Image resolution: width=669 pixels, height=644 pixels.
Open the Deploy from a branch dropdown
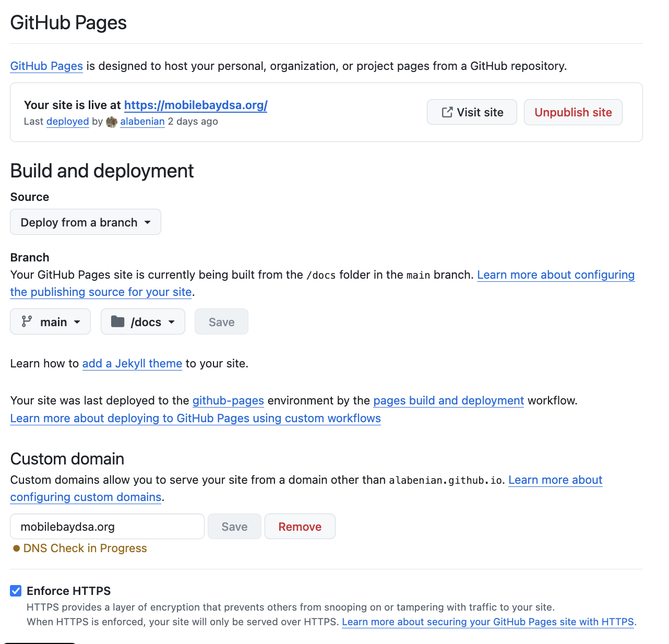[86, 222]
